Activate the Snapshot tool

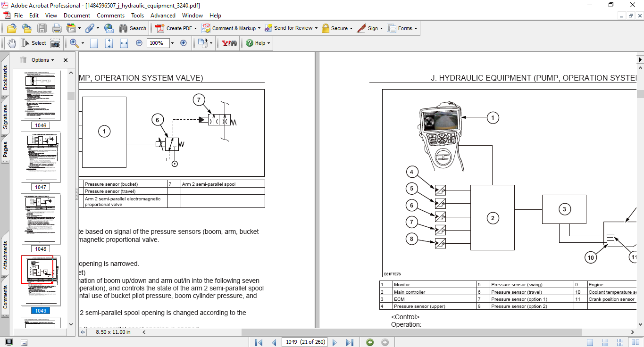[55, 43]
